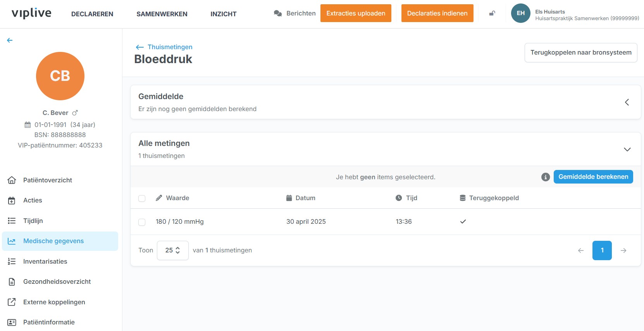Click Extracties uploaden button
Image resolution: width=644 pixels, height=331 pixels.
click(x=356, y=13)
